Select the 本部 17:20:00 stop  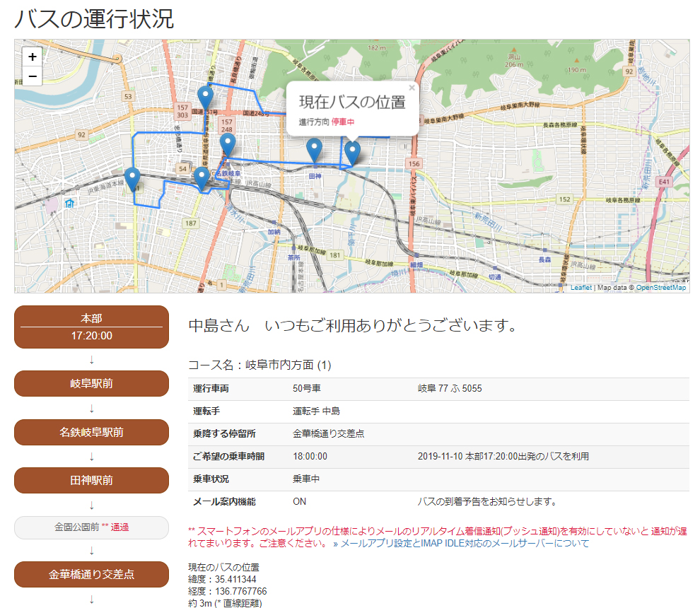click(92, 327)
